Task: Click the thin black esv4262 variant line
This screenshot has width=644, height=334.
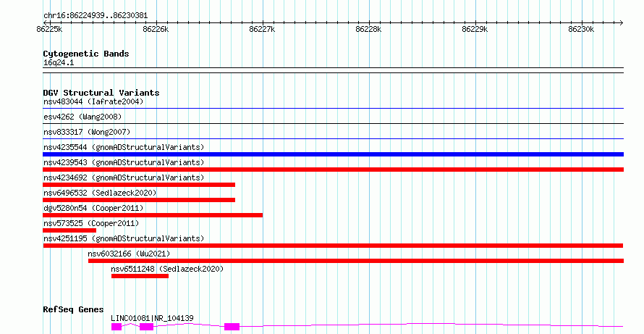Action: tap(333, 123)
